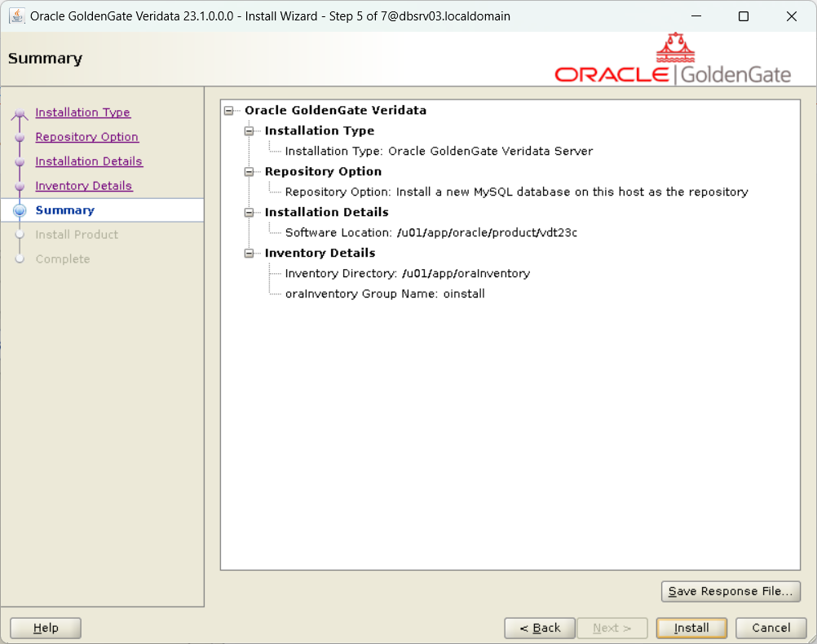817x644 pixels.
Task: Click the Repository Option step bullet
Action: (x=20, y=138)
